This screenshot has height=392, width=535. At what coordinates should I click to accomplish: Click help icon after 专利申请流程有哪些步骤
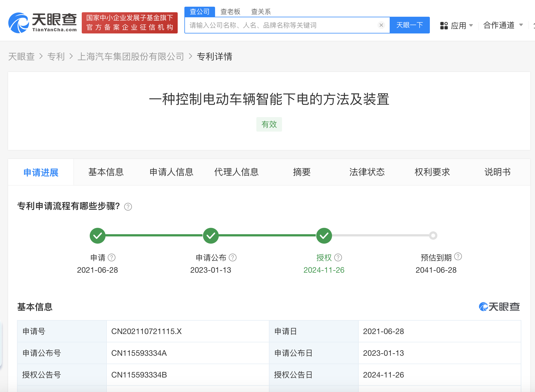[128, 207]
